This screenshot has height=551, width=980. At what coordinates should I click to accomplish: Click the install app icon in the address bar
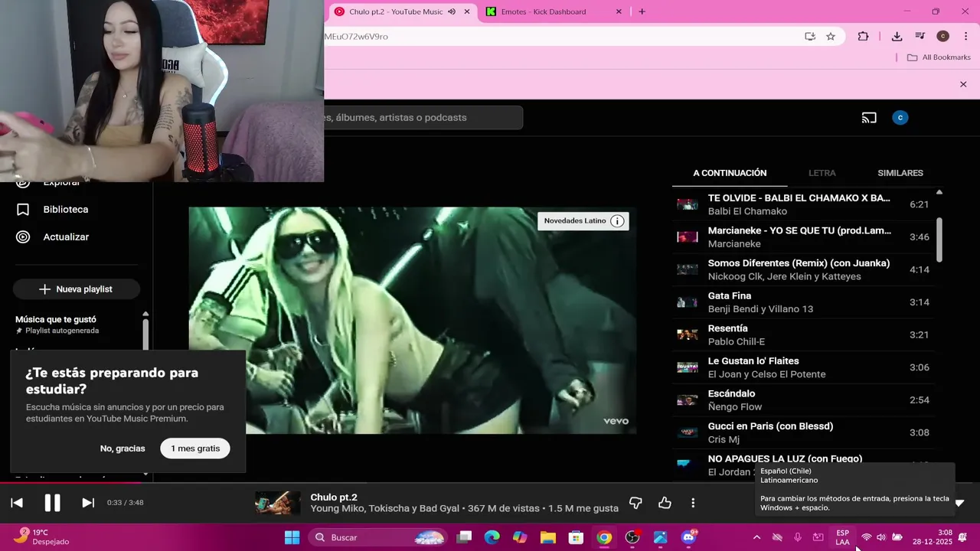pyautogui.click(x=810, y=36)
